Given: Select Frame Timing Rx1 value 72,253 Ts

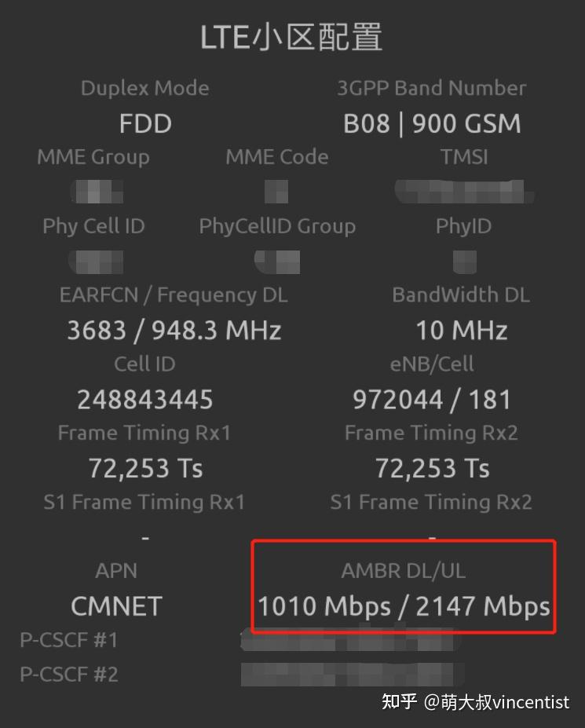Looking at the screenshot, I should (x=144, y=467).
